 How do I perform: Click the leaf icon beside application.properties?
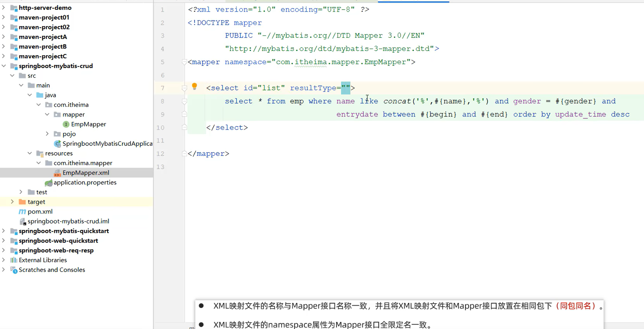pos(49,183)
